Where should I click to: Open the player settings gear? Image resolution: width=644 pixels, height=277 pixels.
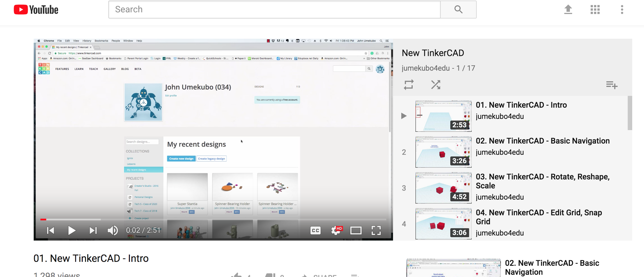pyautogui.click(x=335, y=230)
